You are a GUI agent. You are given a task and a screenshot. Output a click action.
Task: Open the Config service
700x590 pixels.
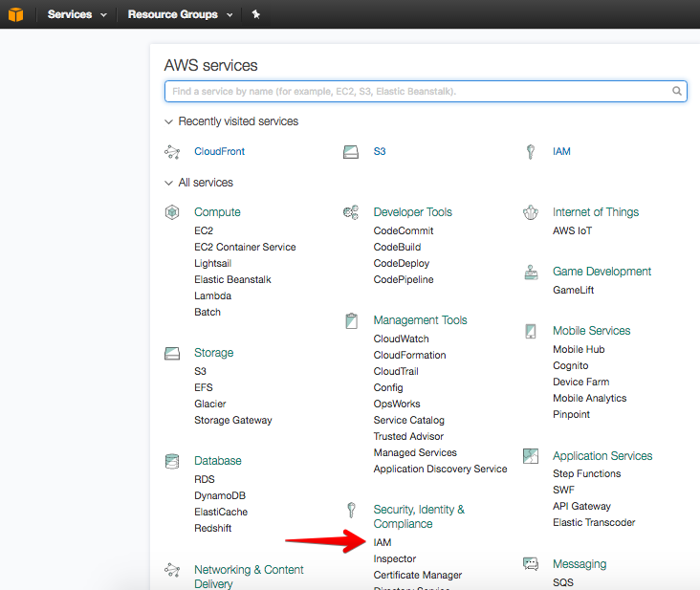pos(388,388)
